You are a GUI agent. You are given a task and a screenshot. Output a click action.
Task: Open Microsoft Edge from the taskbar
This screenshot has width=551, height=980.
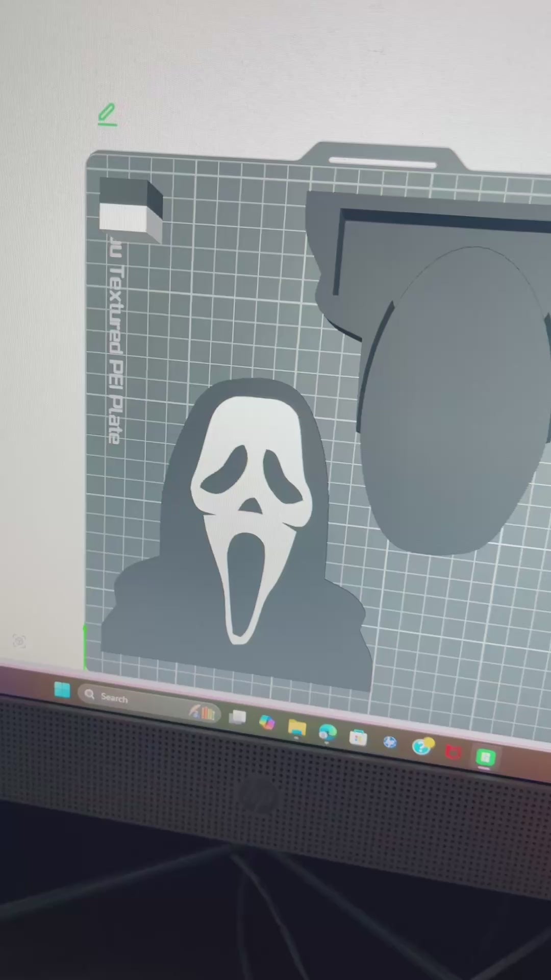pos(327,733)
